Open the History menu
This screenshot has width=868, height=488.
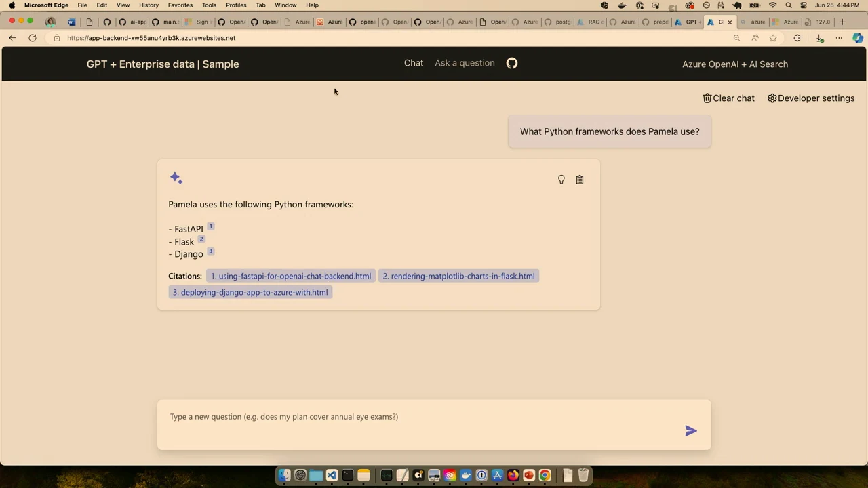149,5
